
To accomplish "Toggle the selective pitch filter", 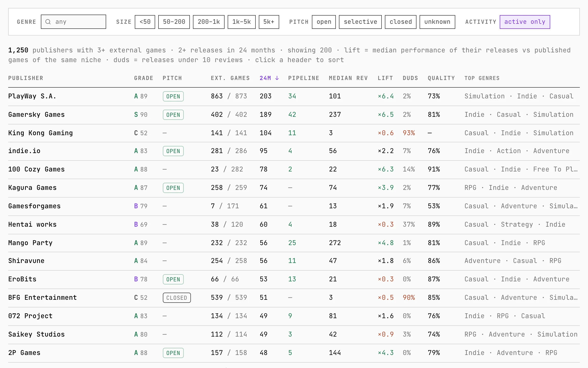I will click(360, 22).
